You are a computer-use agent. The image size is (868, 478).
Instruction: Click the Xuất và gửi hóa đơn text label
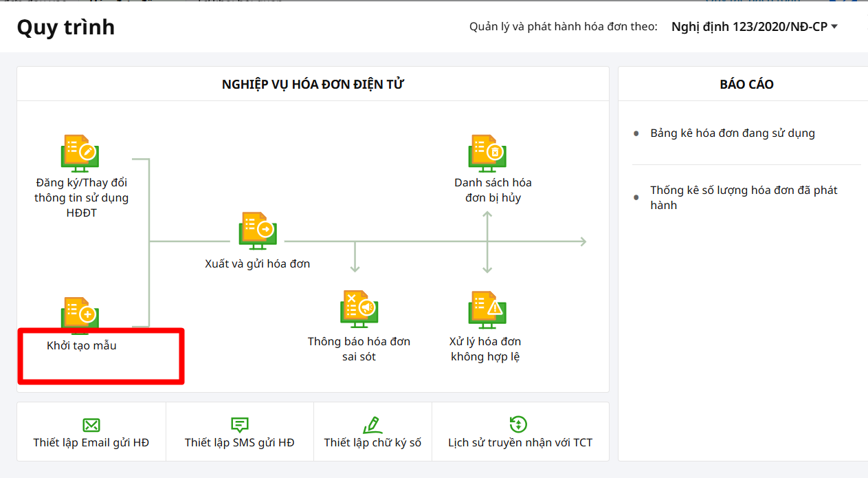click(x=258, y=263)
